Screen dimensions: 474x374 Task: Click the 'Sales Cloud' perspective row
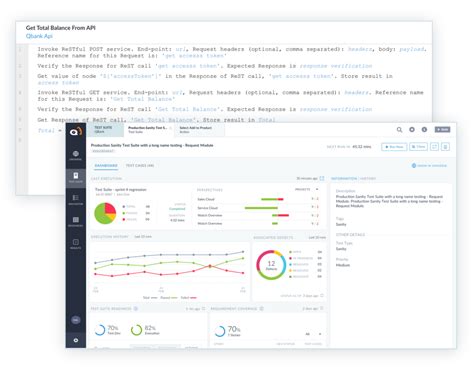coord(258,199)
